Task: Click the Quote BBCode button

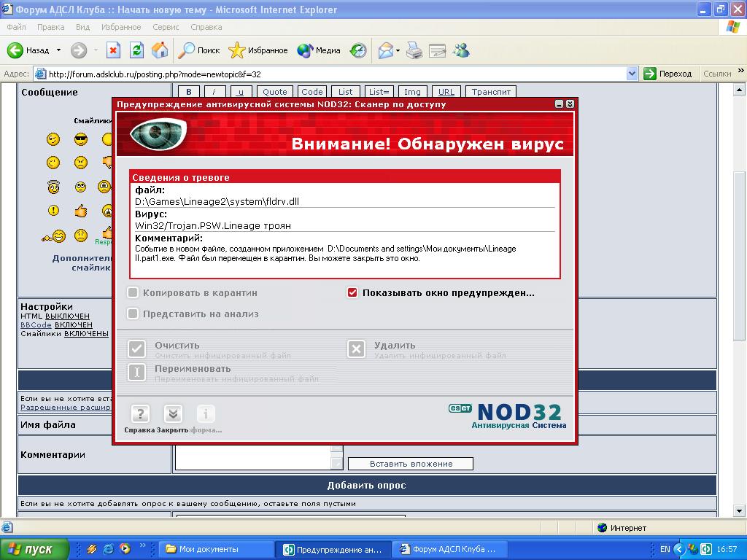Action: point(275,92)
